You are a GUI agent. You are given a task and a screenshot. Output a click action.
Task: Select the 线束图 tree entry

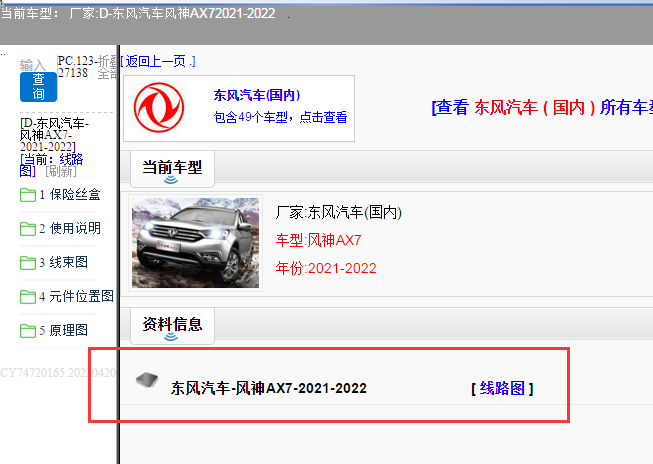(64, 262)
